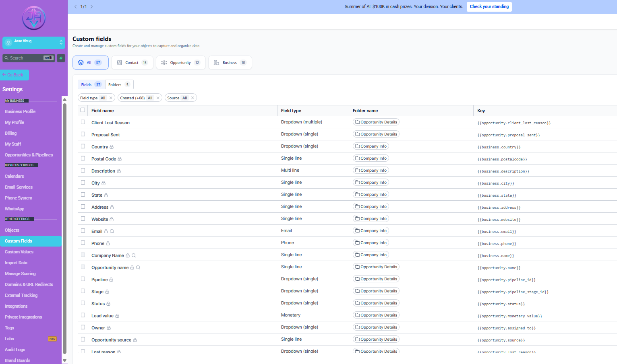Image resolution: width=617 pixels, height=364 pixels.
Task: Click the magnifier icon beside Opportunity name
Action: tap(138, 267)
